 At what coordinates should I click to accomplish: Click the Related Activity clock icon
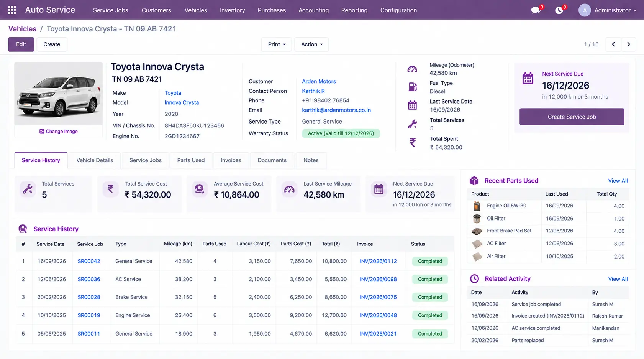pyautogui.click(x=474, y=279)
